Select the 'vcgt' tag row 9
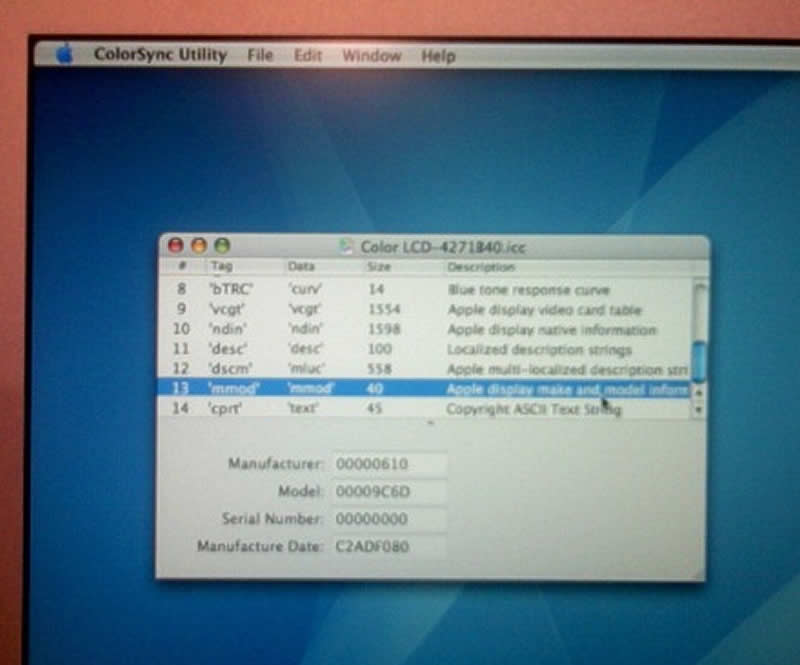The width and height of the screenshot is (800, 665). tap(426, 309)
